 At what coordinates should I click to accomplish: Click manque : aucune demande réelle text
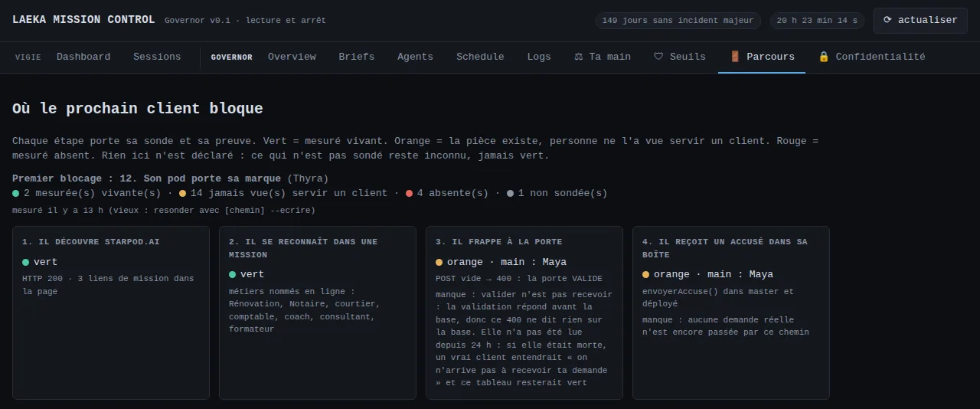pyautogui.click(x=726, y=326)
